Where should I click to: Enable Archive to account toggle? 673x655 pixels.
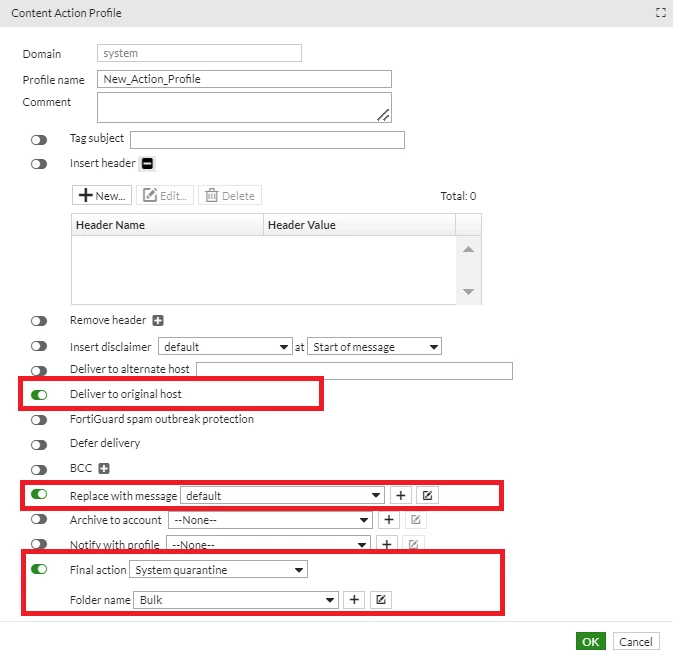tap(39, 519)
